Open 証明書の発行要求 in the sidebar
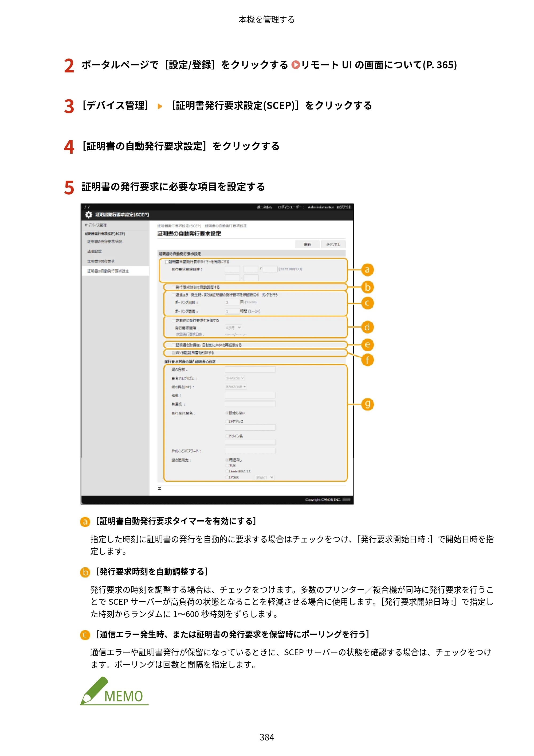This screenshot has height=756, width=534. click(101, 261)
